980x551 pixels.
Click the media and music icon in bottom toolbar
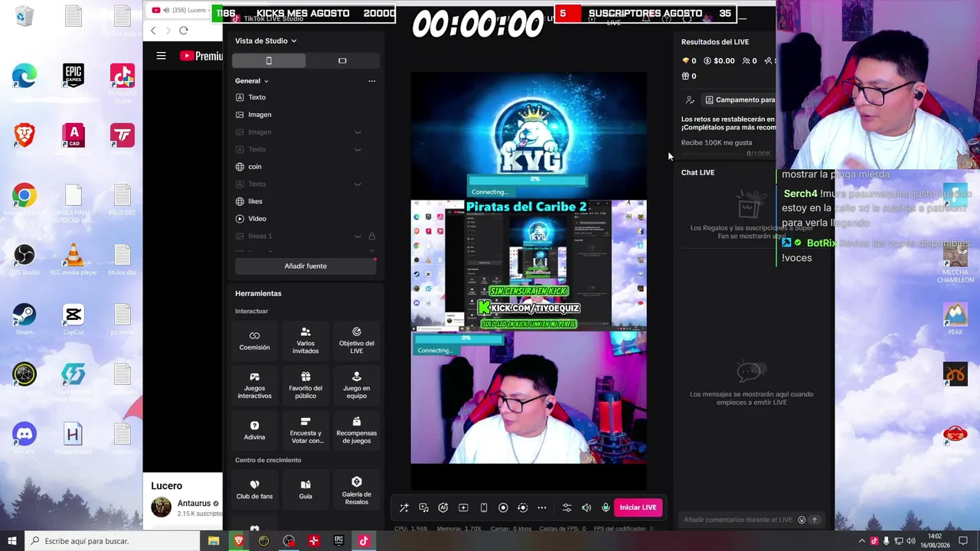(x=423, y=507)
